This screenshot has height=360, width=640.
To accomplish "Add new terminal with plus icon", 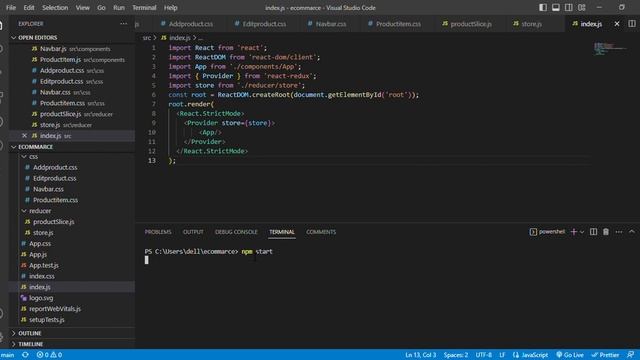I will tap(573, 232).
